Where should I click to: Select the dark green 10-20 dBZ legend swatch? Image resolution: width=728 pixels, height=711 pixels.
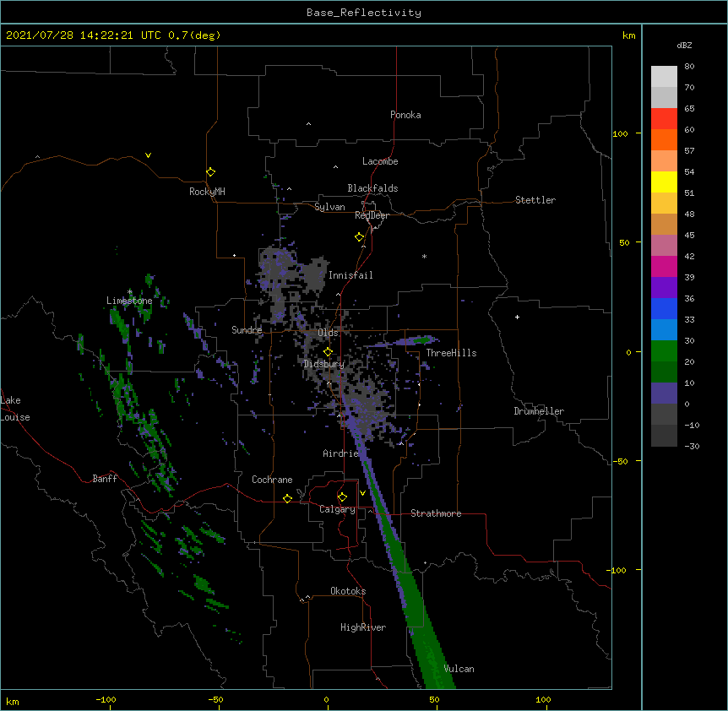coord(664,372)
